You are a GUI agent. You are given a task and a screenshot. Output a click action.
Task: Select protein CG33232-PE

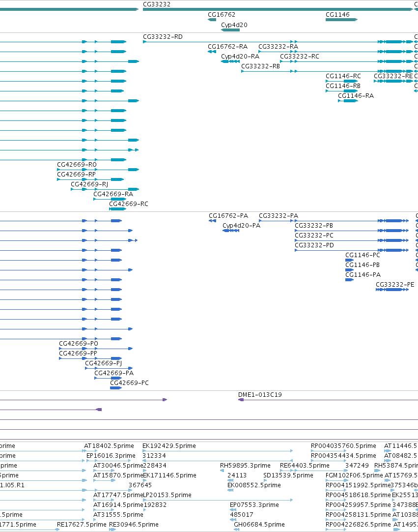395,285
